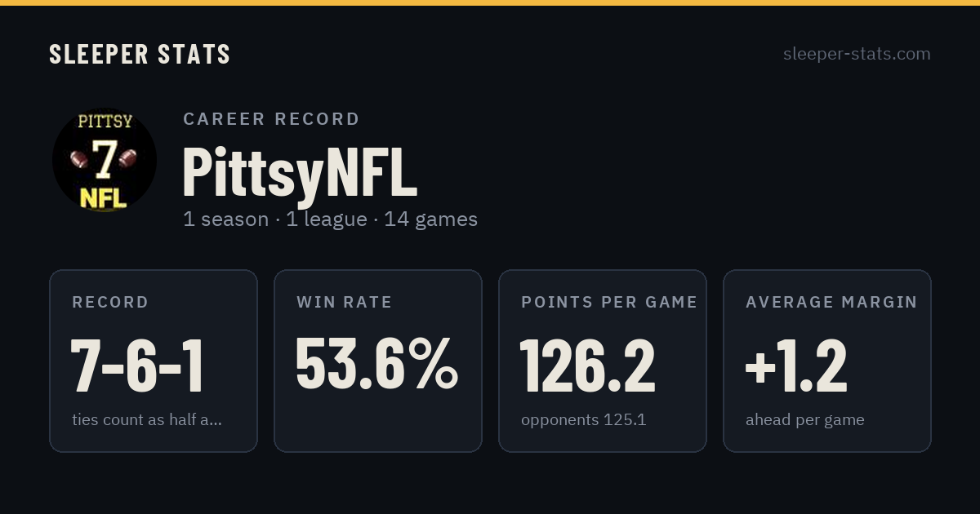This screenshot has width=980, height=514.
Task: Open the sleeper-stats.com link
Action: click(857, 54)
